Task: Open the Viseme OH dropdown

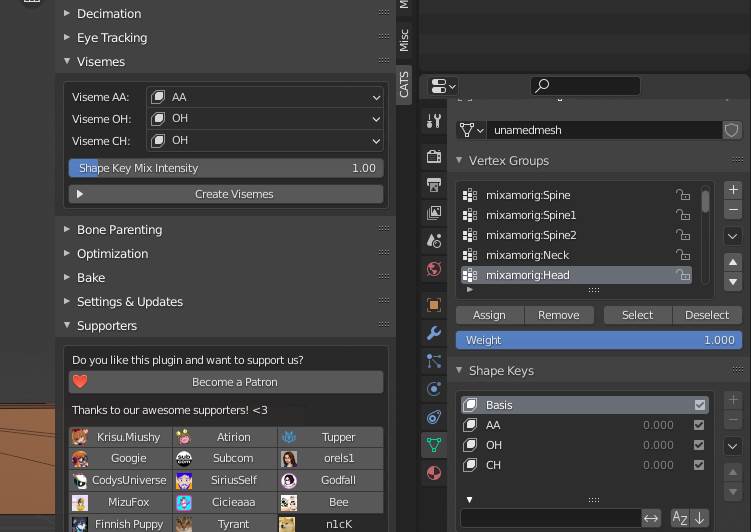Action: click(x=265, y=119)
